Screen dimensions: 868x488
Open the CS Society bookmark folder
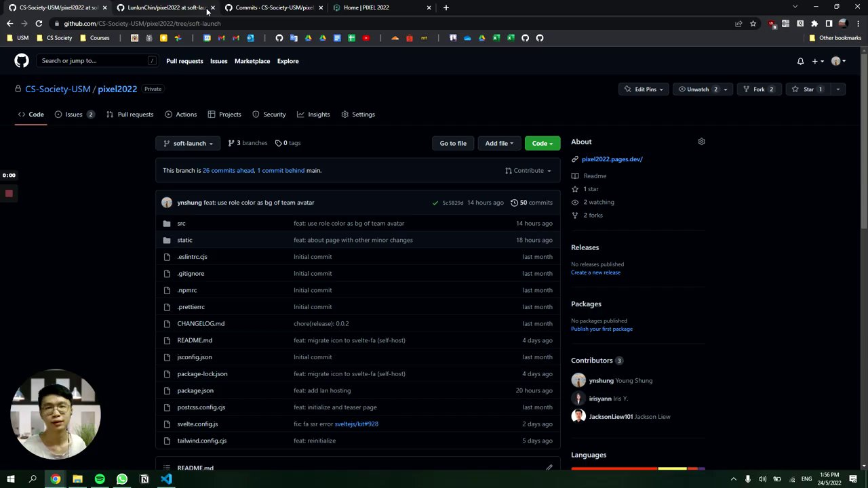tap(54, 38)
